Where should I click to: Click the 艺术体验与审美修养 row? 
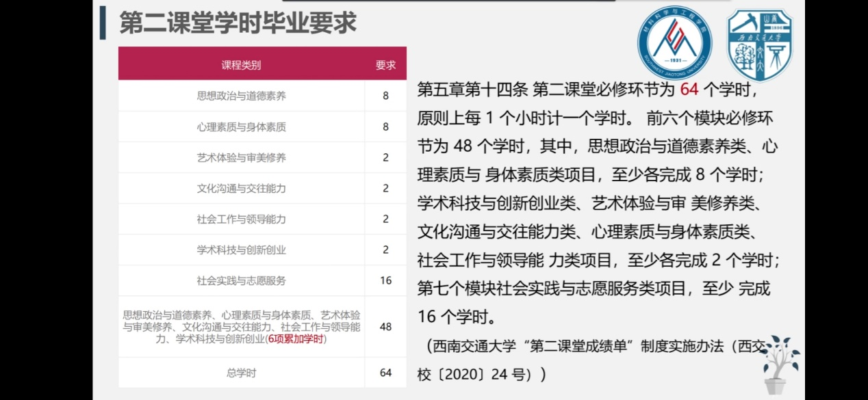tap(241, 157)
